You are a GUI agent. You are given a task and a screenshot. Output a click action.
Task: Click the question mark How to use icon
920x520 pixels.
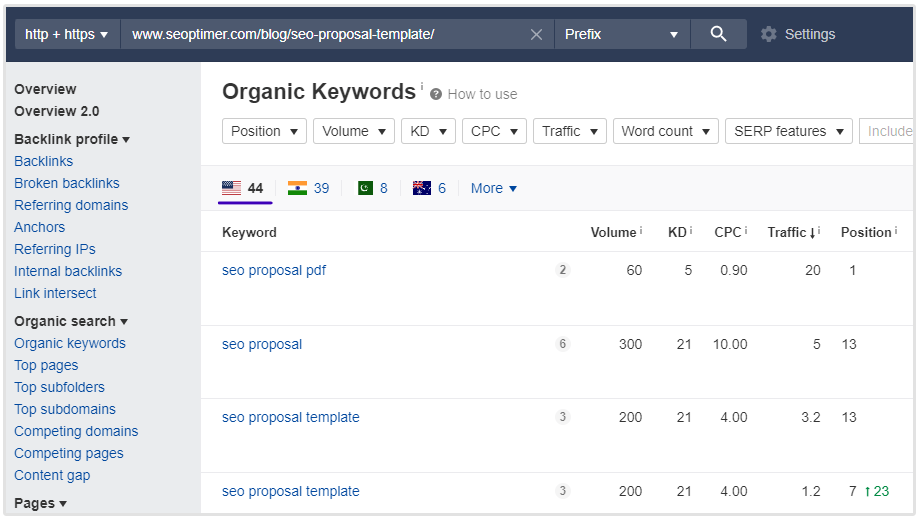[x=436, y=94]
